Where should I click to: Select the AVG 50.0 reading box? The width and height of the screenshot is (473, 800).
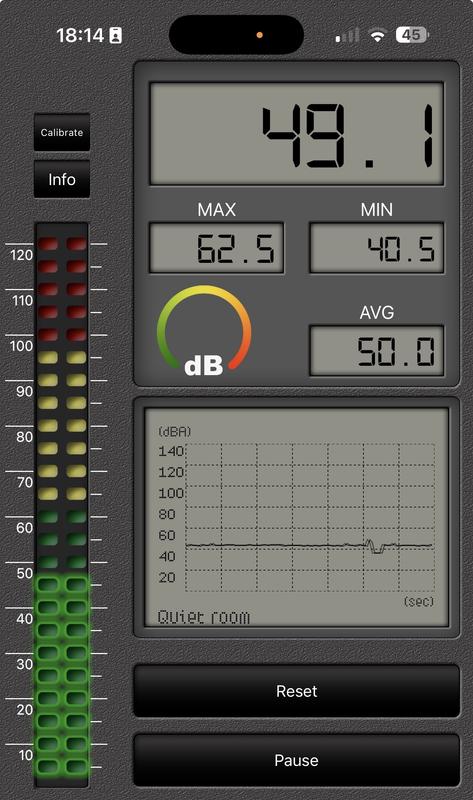click(x=377, y=351)
